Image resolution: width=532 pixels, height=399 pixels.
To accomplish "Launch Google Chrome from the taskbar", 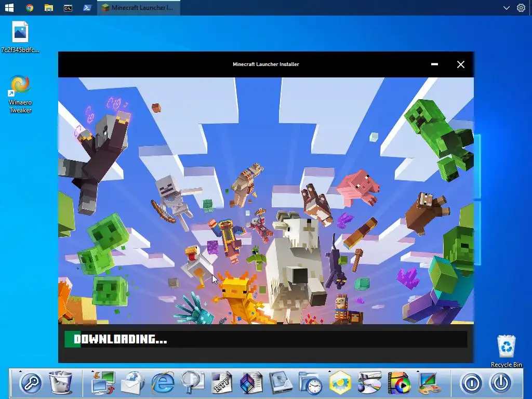I will tap(30, 7).
